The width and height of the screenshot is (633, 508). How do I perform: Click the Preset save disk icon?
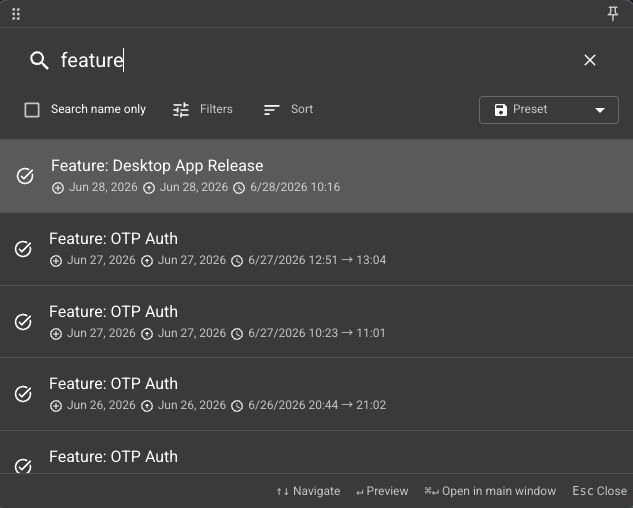point(501,110)
